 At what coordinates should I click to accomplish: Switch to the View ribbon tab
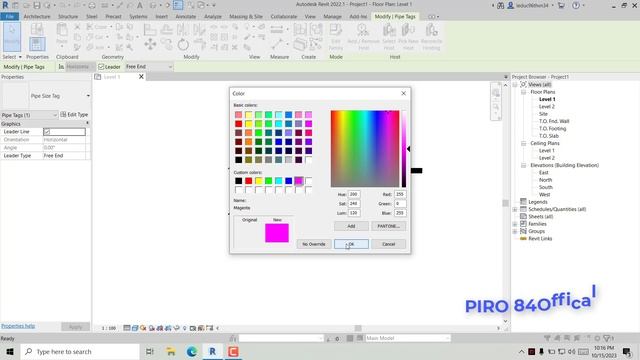coord(310,16)
